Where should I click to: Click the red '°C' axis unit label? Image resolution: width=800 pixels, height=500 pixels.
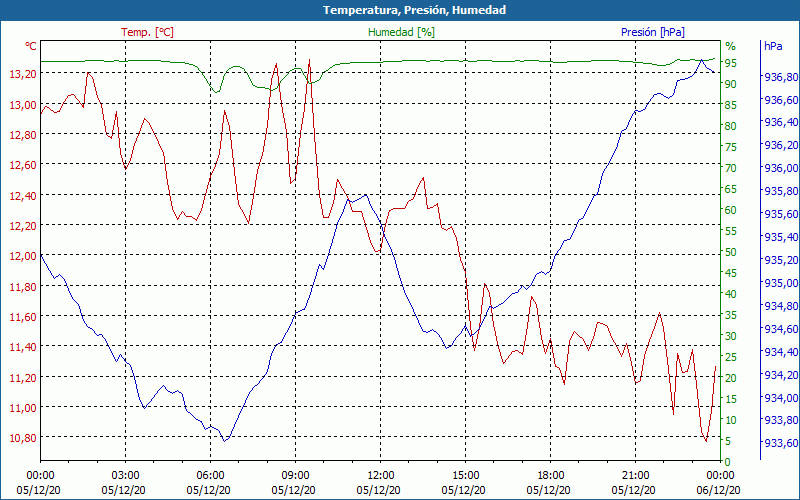[31, 46]
